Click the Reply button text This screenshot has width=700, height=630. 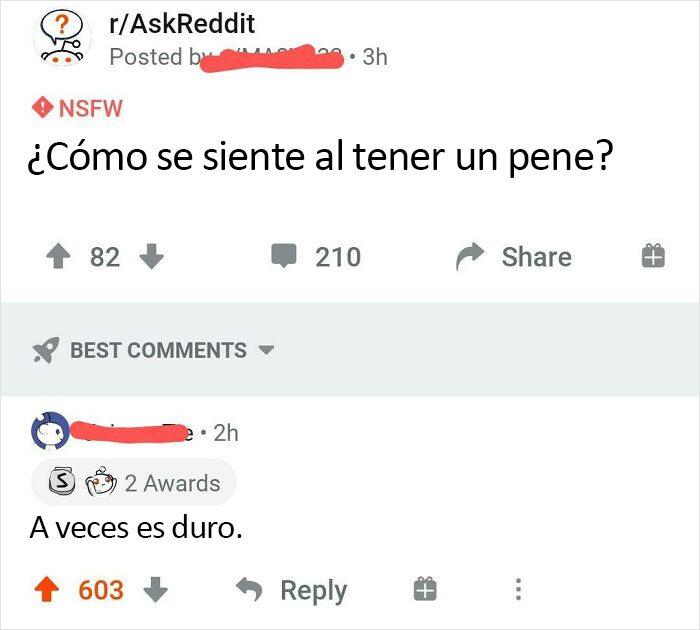coord(313,590)
